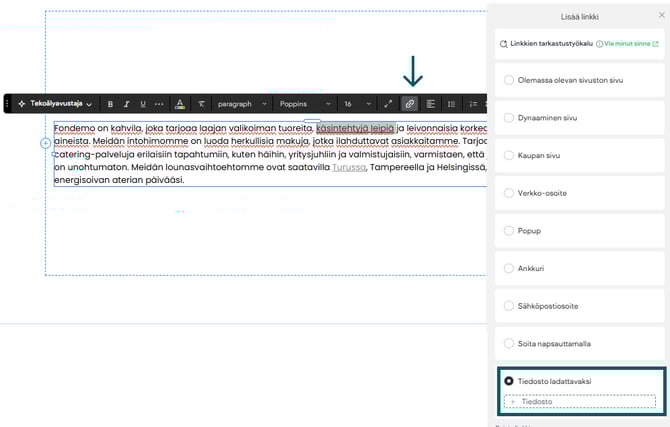Open the Poppins font dropdown
Screen dimensions: 670x427
[x=304, y=104]
